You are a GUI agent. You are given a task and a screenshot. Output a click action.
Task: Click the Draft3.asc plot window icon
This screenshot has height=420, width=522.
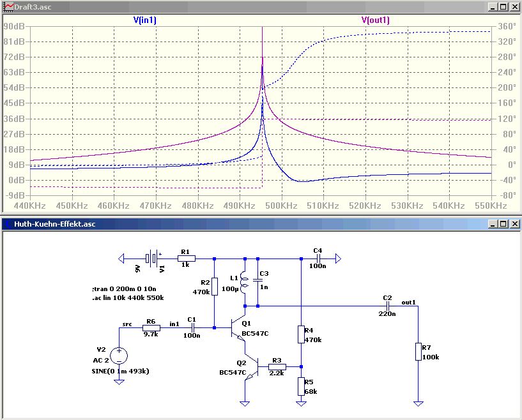click(8, 7)
